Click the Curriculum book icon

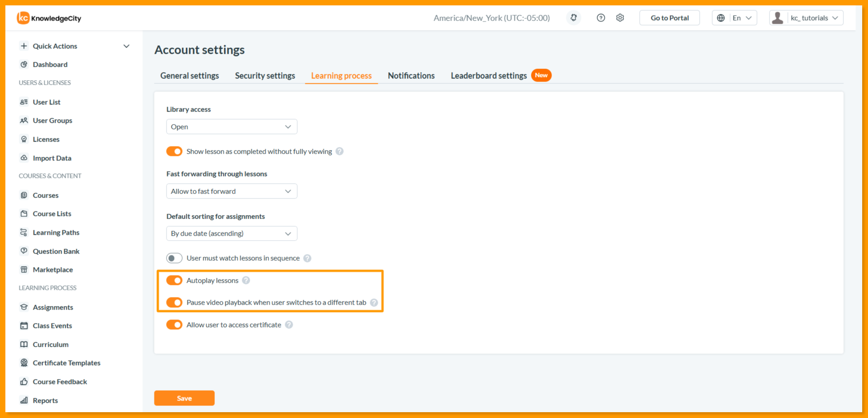coord(24,344)
